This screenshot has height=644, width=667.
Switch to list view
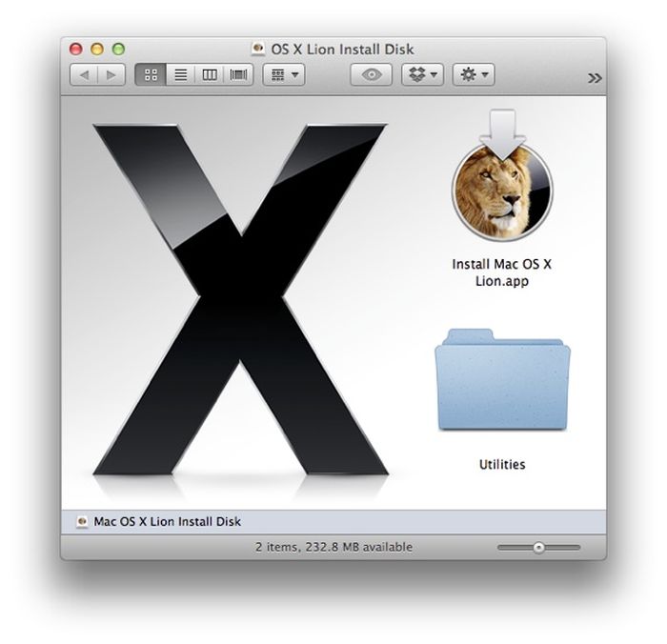coord(180,75)
